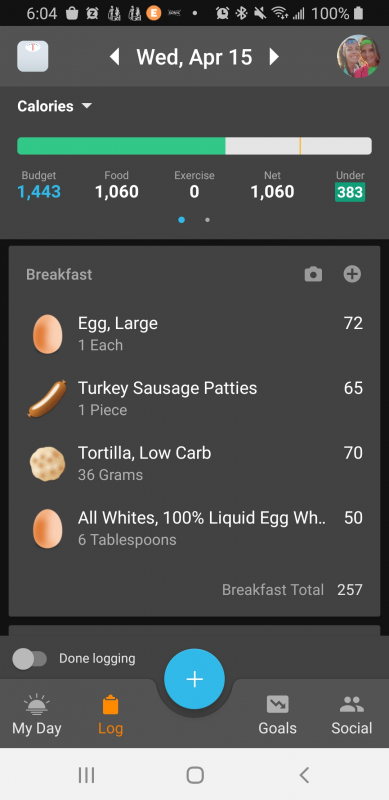Open the Social tab
Screen dimensions: 389x800
tap(352, 714)
